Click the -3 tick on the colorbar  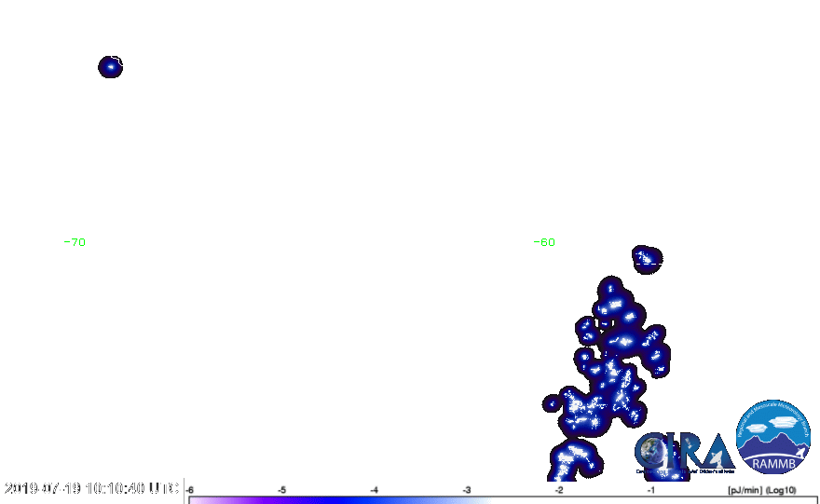point(466,489)
